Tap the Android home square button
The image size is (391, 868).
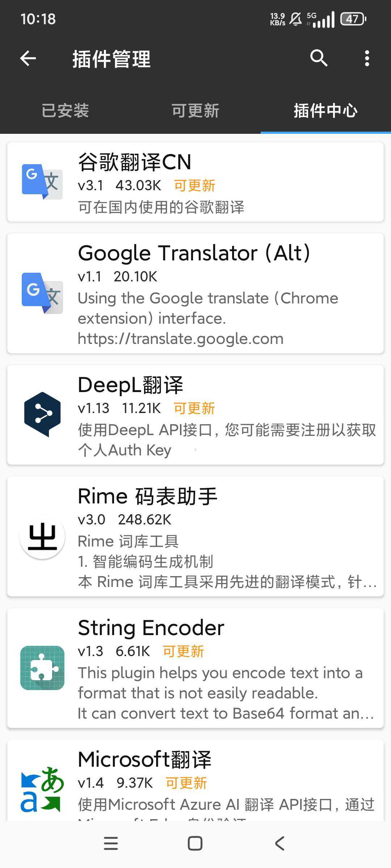(x=195, y=843)
